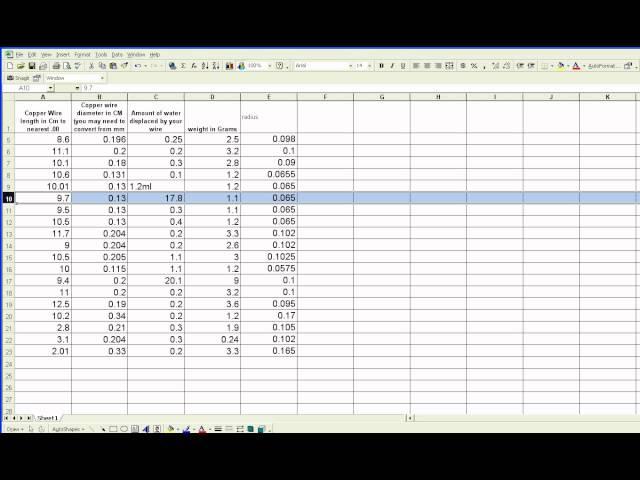Image resolution: width=640 pixels, height=480 pixels.
Task: Switch to the Sheet1 tab
Action: (x=47, y=418)
